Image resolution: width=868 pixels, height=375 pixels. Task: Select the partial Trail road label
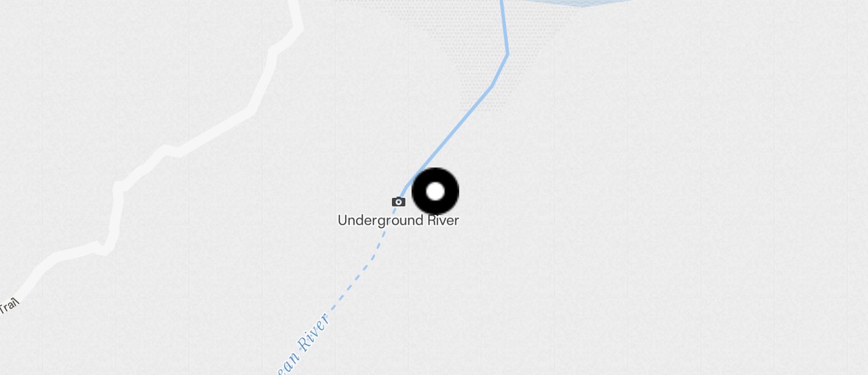[9, 305]
